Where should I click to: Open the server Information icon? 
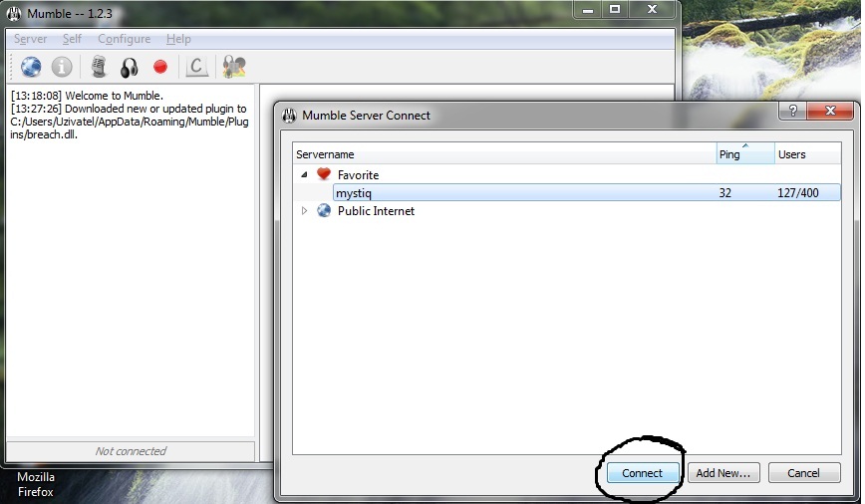coord(62,68)
